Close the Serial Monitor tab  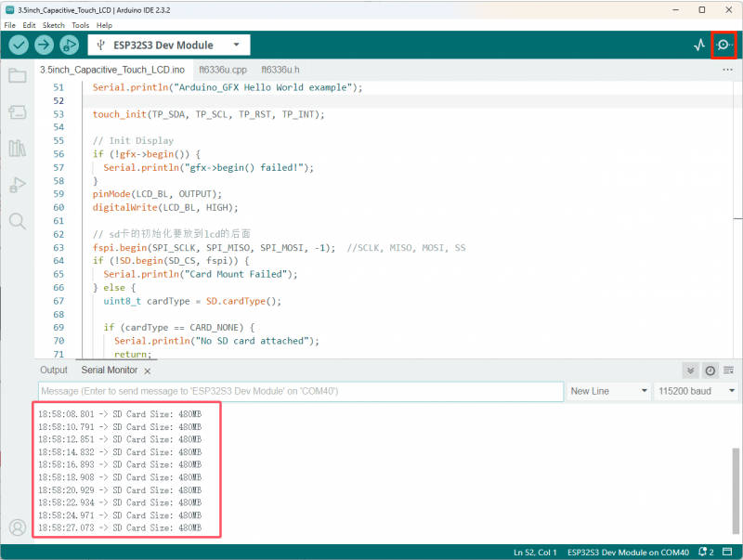148,371
